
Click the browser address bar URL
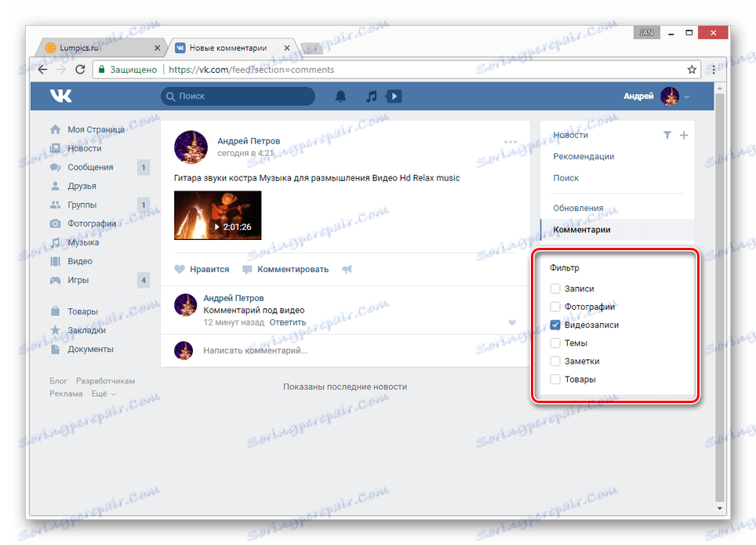[251, 70]
